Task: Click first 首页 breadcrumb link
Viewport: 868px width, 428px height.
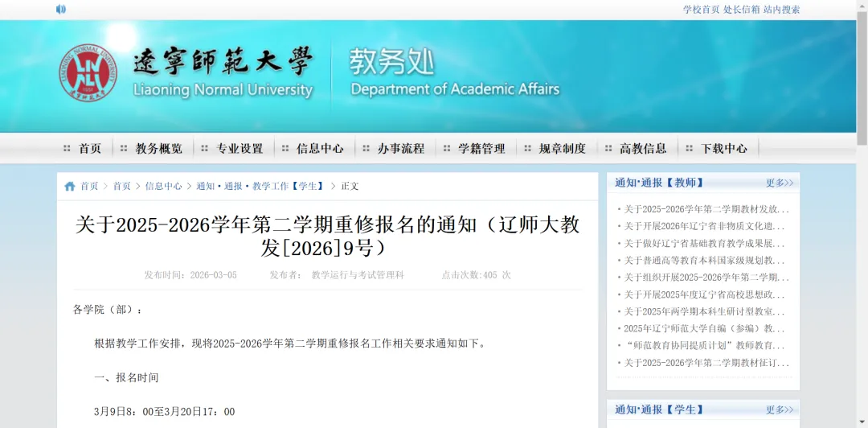Action: pos(89,187)
